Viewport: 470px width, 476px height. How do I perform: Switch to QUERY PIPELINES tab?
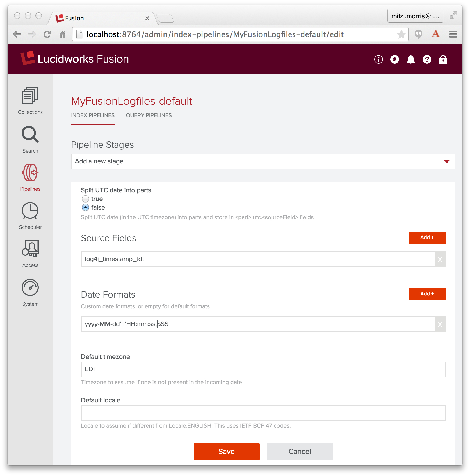(x=149, y=115)
